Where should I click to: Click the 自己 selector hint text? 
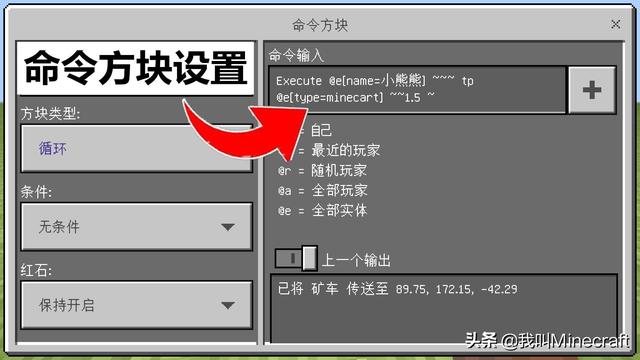click(x=321, y=131)
